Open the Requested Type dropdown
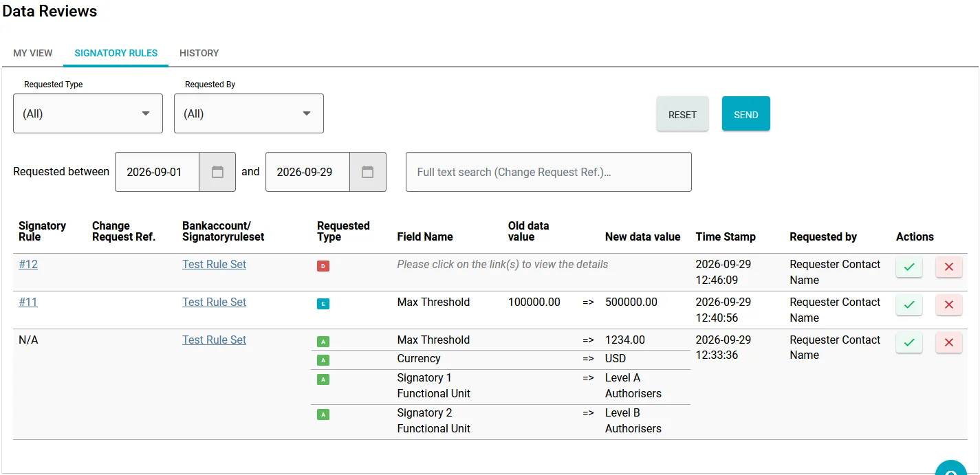The height and width of the screenshot is (475, 980). pyautogui.click(x=88, y=113)
